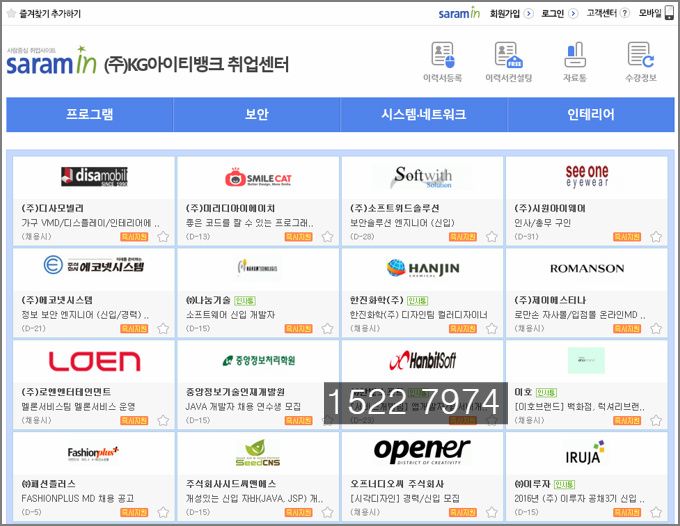Click 즉시지원 button for 이호
This screenshot has height=526, width=680.
point(627,421)
